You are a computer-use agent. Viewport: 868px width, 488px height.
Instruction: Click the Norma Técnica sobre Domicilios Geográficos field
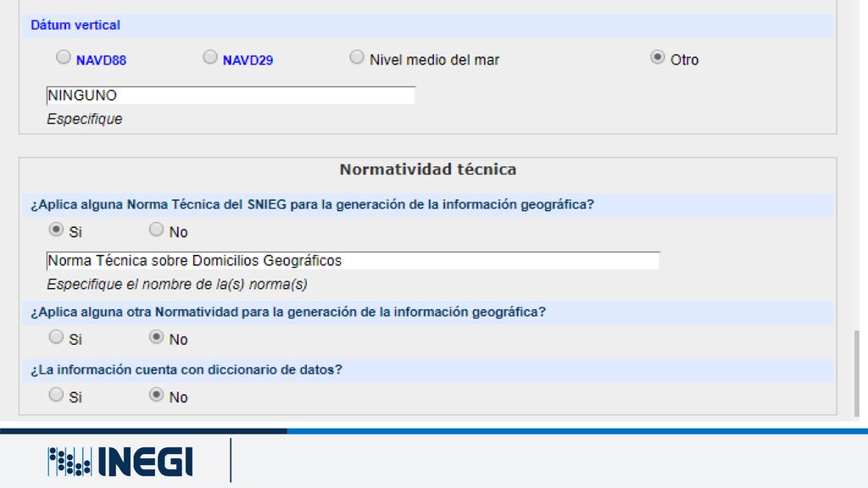tap(353, 261)
